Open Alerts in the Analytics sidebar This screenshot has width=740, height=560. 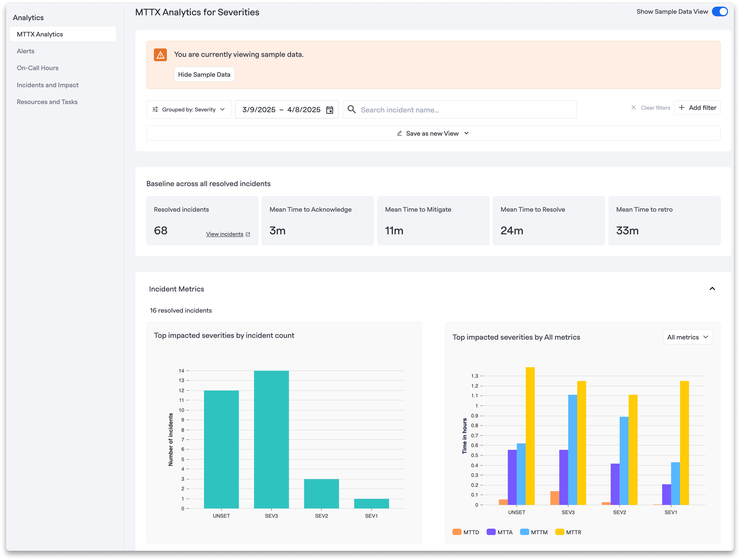click(26, 51)
